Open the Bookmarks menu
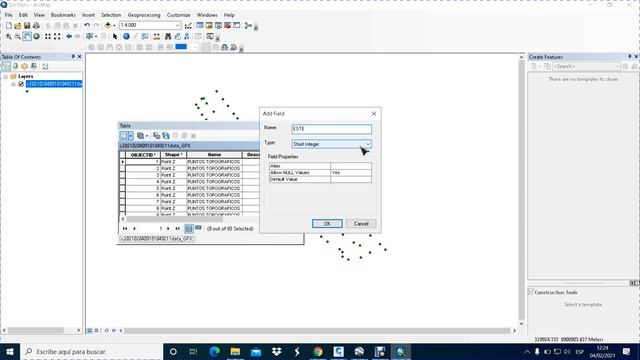The width and height of the screenshot is (640, 360). point(63,15)
